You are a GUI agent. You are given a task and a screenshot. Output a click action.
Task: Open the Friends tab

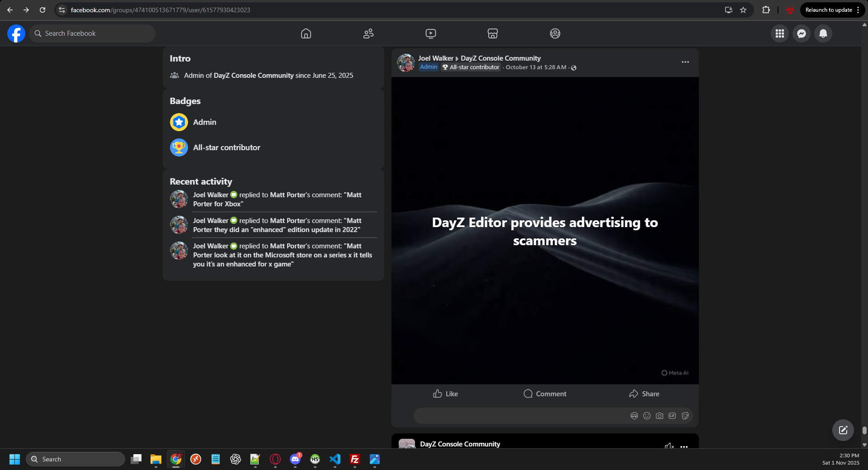coord(368,33)
